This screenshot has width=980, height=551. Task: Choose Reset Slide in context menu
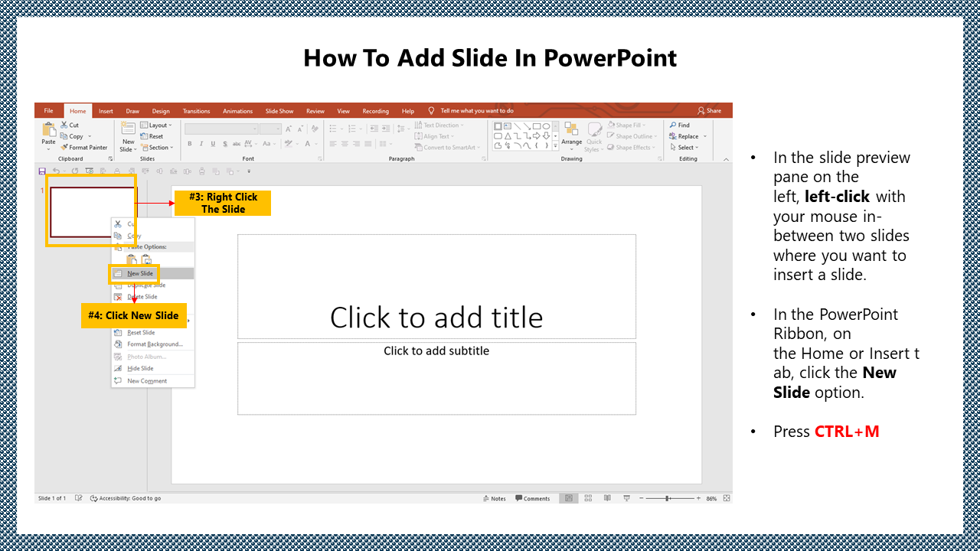coord(152,332)
